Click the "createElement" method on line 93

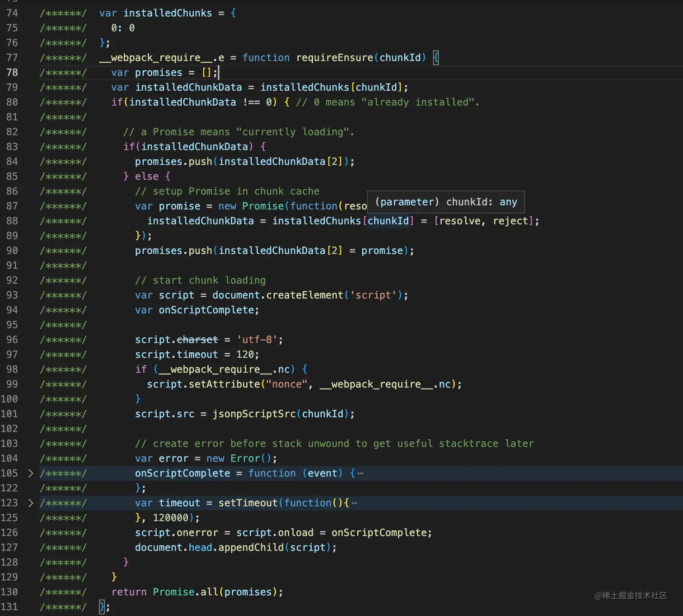coord(305,295)
